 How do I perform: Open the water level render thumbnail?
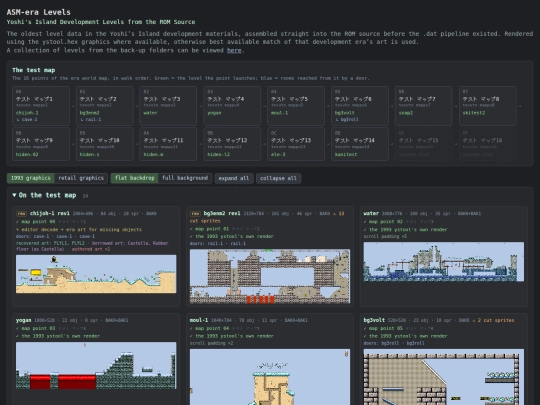point(444,262)
